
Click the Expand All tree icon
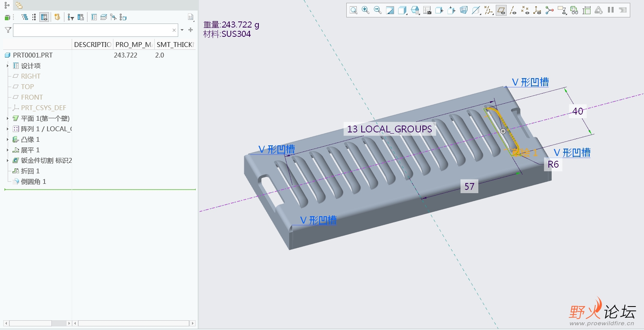(25, 17)
